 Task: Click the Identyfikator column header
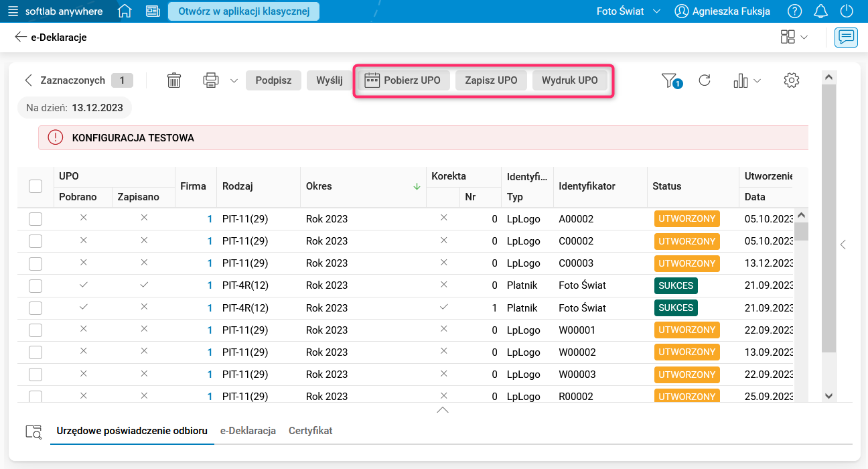pos(600,186)
